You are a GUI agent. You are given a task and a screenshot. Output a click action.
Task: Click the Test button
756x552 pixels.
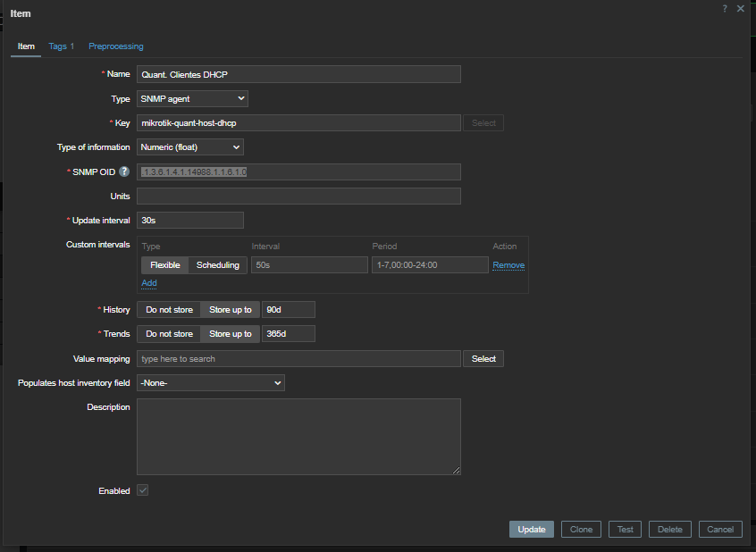tap(625, 530)
